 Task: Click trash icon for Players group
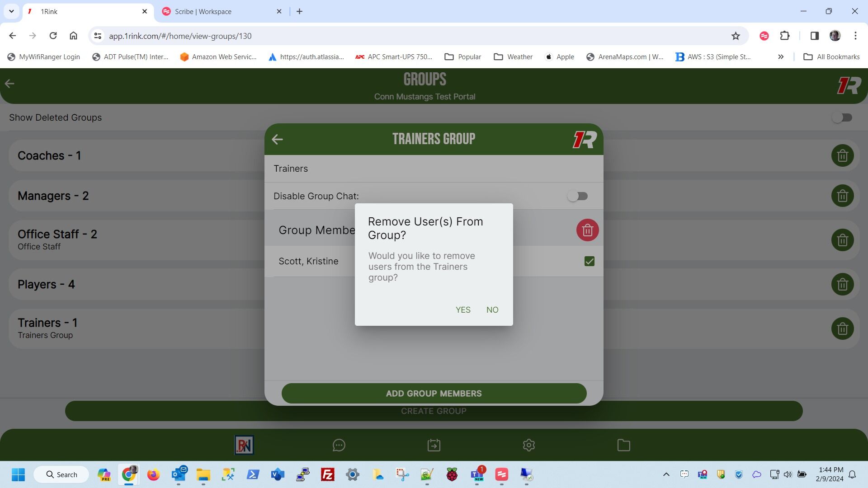point(842,285)
